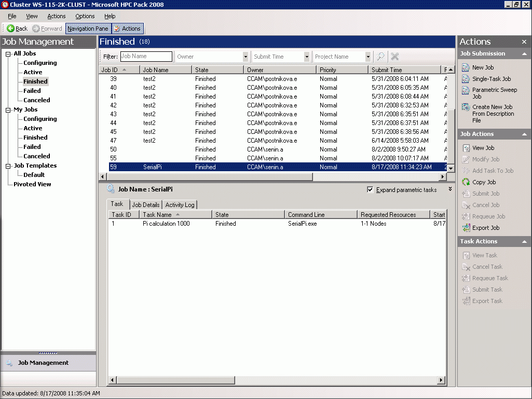The width and height of the screenshot is (532, 399).
Task: Switch to the Job Details tab
Action: coord(146,204)
